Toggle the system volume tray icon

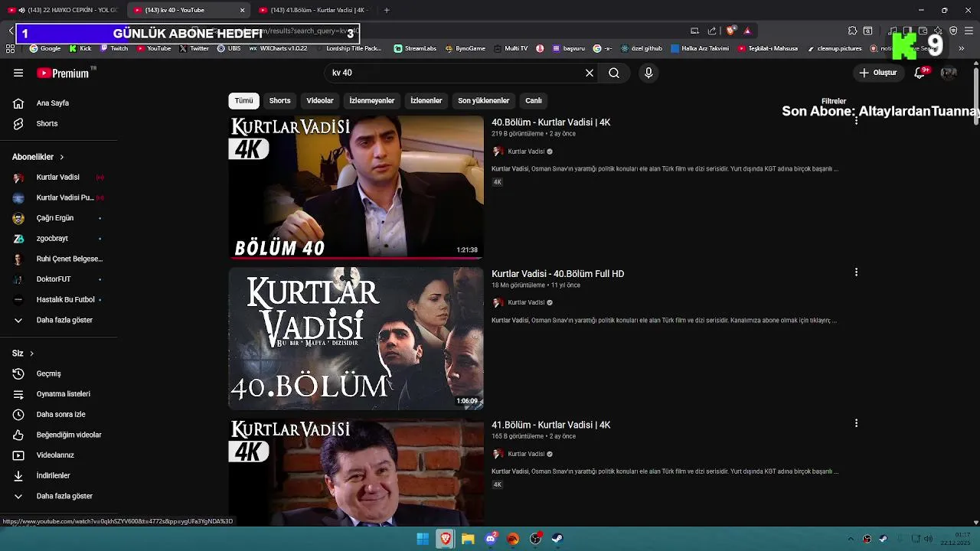click(x=928, y=539)
